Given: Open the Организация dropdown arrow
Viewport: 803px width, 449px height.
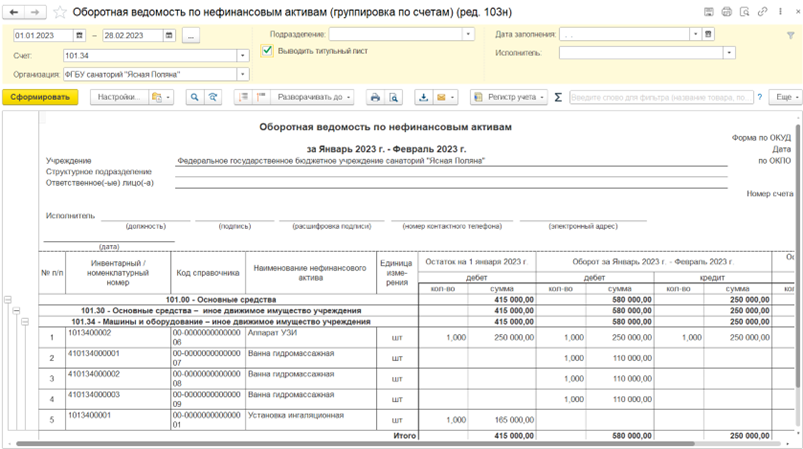Looking at the screenshot, I should 243,74.
